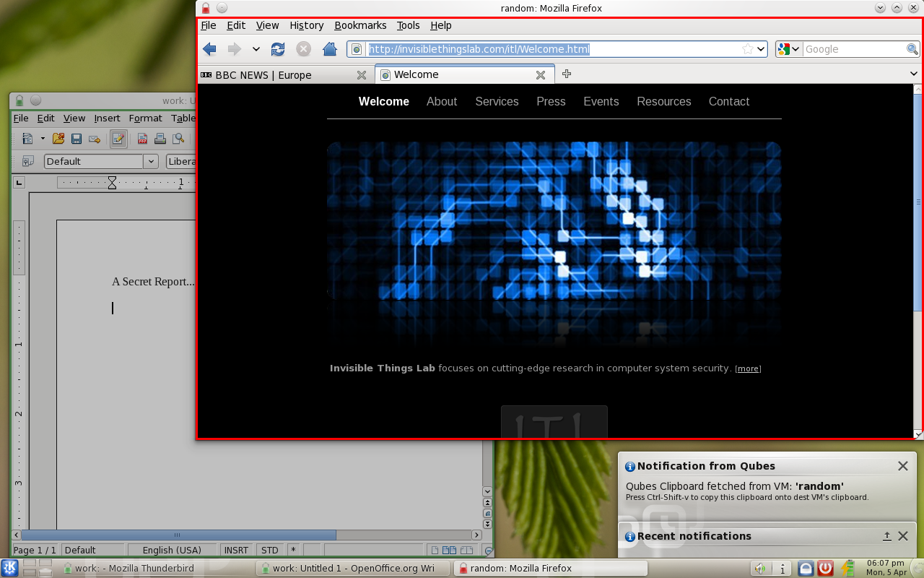This screenshot has width=924, height=578.
Task: Select side-by-side pages view in Writer status bar
Action: (x=448, y=551)
